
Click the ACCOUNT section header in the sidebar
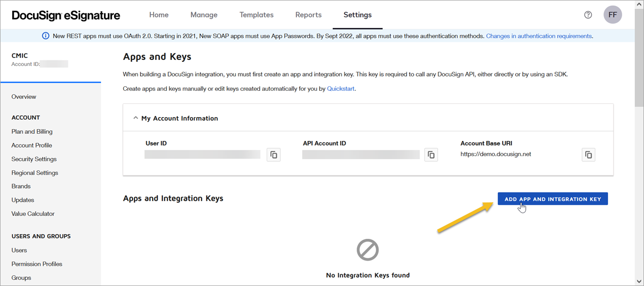pyautogui.click(x=26, y=117)
